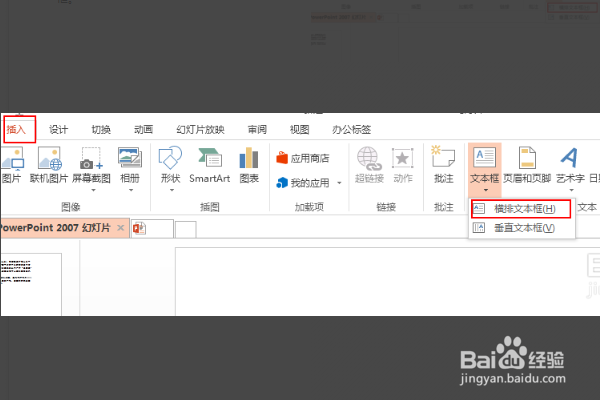Click the 艺术字 WordArt icon
Image resolution: width=600 pixels, height=400 pixels.
[x=570, y=165]
